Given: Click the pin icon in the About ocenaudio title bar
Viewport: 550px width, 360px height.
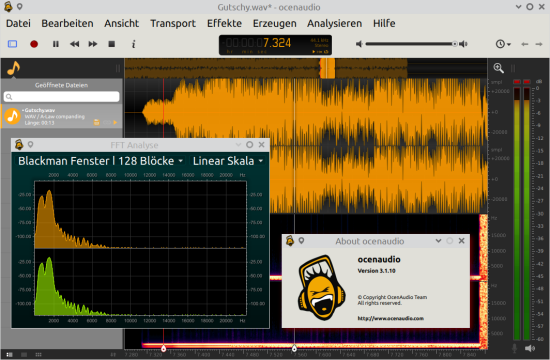Looking at the screenshot, I should click(x=301, y=241).
